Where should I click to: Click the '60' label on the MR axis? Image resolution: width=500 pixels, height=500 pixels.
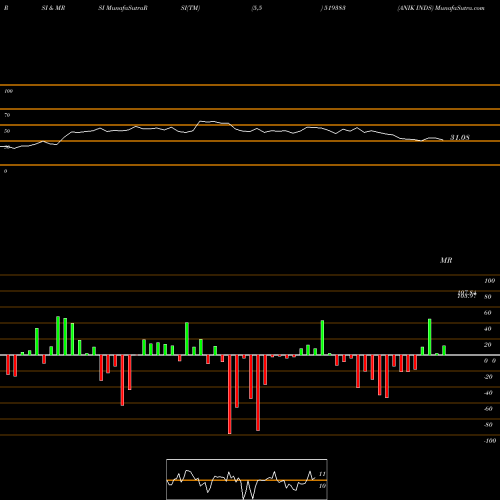click(x=488, y=313)
